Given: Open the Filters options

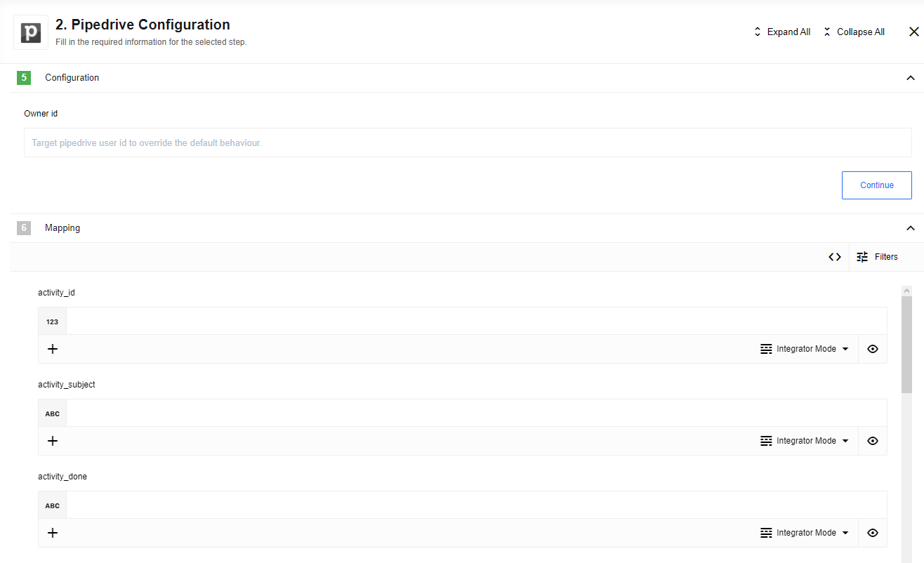Looking at the screenshot, I should 877,257.
